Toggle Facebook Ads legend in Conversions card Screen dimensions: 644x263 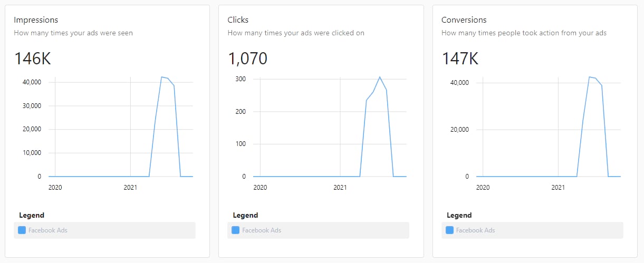pyautogui.click(x=532, y=230)
